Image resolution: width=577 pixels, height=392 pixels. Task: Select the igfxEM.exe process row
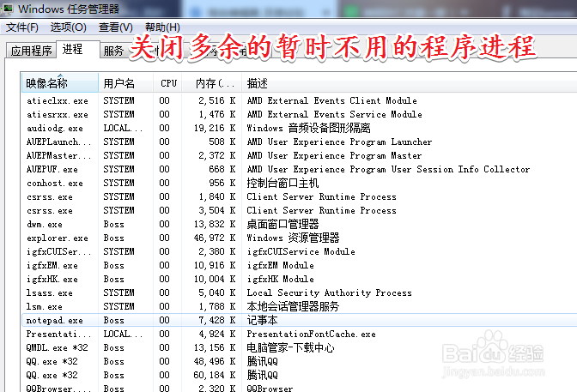(299, 266)
